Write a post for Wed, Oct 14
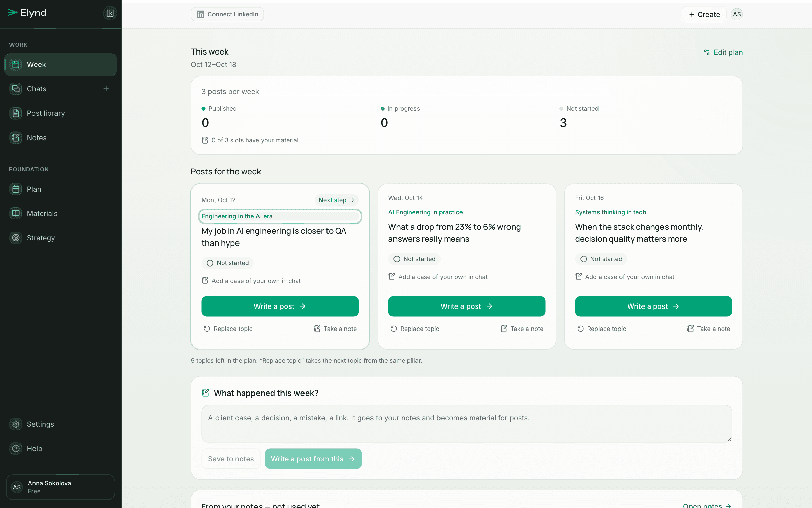812x508 pixels. [x=467, y=306]
